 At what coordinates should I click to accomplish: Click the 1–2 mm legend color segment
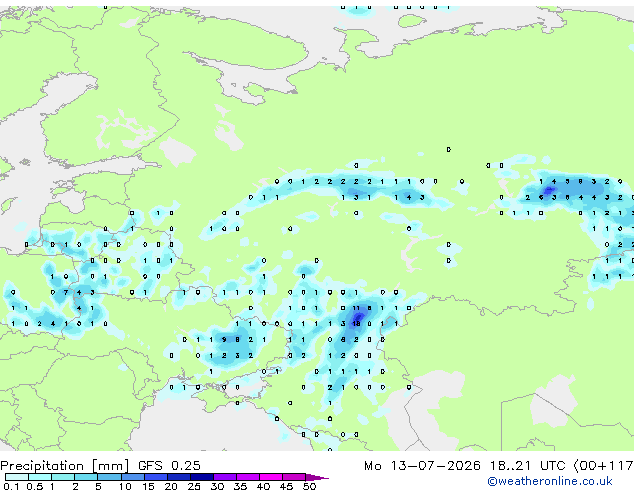point(63,477)
